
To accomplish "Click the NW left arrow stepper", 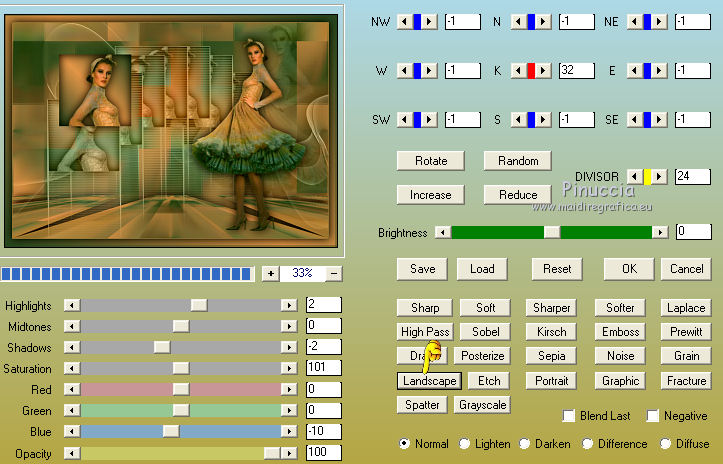I will pyautogui.click(x=405, y=22).
